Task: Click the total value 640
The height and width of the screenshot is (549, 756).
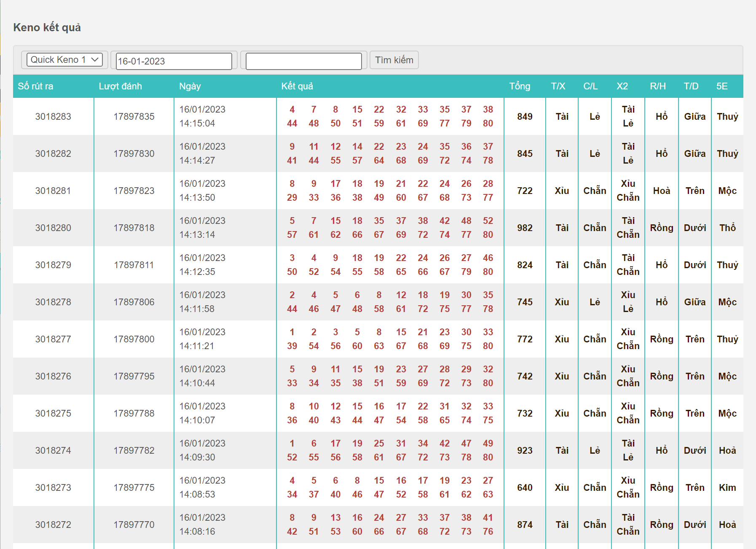Action: click(525, 487)
